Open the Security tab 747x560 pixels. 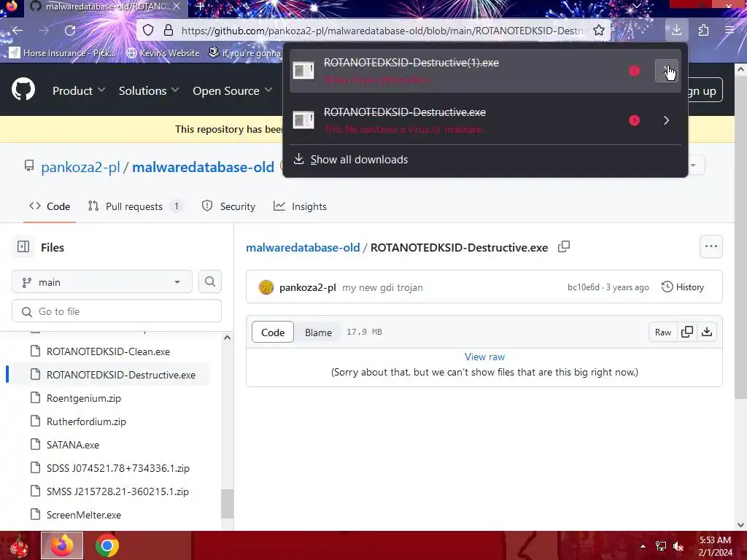tap(228, 206)
